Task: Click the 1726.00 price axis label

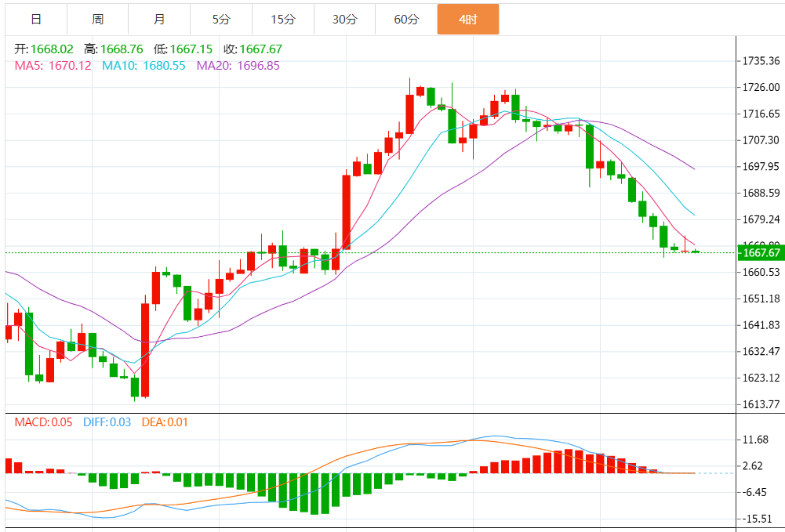Action: pyautogui.click(x=761, y=87)
